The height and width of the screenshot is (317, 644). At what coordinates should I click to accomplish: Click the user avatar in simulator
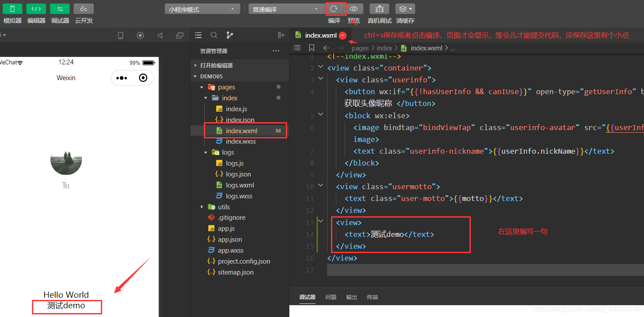pos(66,159)
